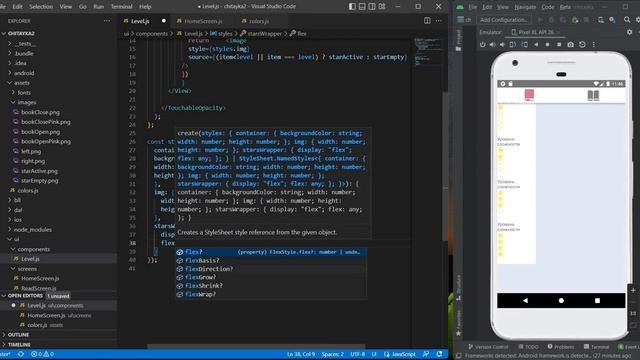This screenshot has width=640, height=360.
Task: Tap open book tab in phone app
Action: coord(593,96)
